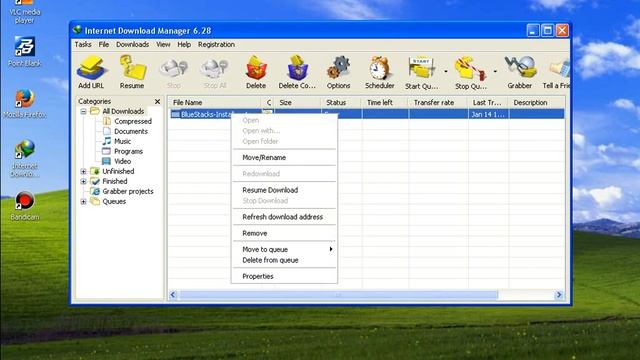Open Properties from context menu
Viewport: 640px width, 360px height.
[284, 276]
